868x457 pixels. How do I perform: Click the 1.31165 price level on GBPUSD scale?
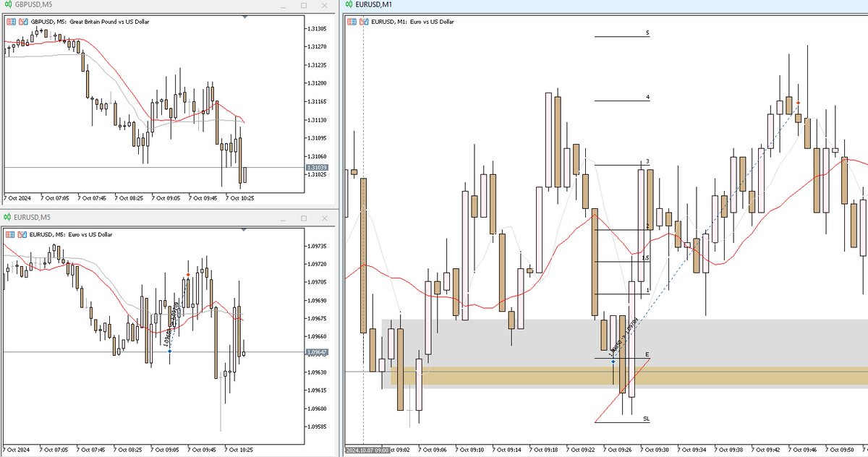(316, 102)
